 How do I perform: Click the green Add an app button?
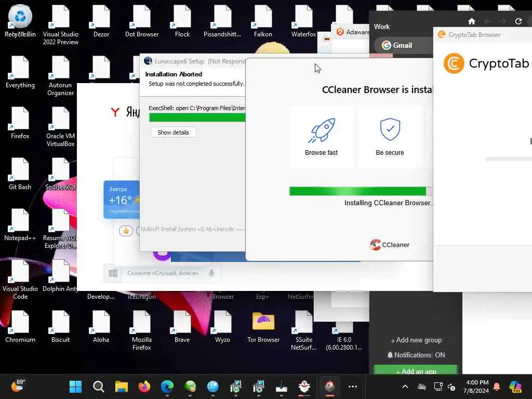(416, 370)
